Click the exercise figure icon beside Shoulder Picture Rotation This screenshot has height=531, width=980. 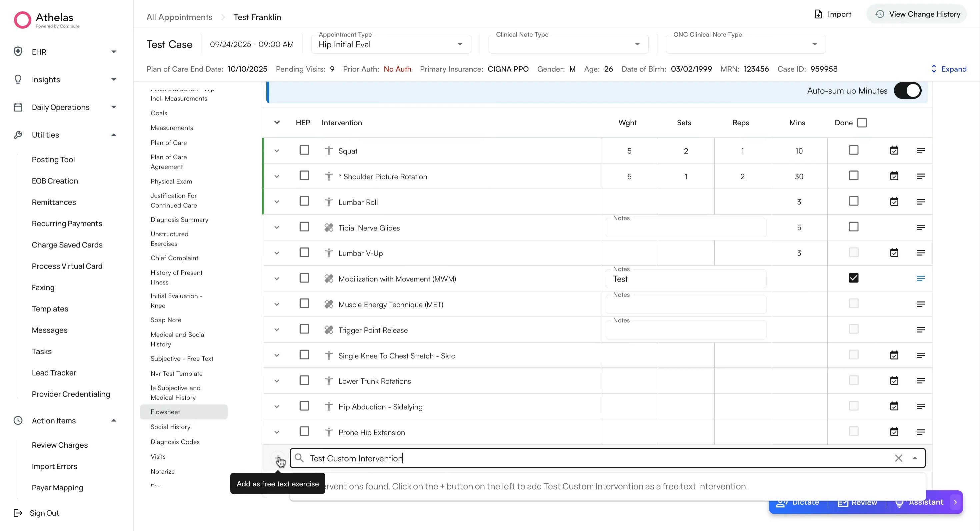tap(329, 176)
